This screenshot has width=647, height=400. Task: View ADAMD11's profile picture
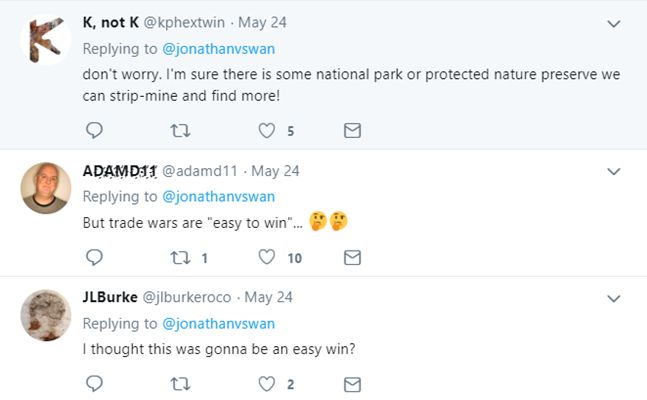pyautogui.click(x=45, y=187)
